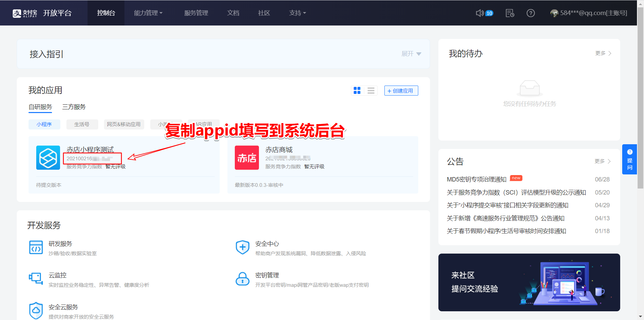Open 关于服务竞争力指数 SCI announcement

click(516, 193)
